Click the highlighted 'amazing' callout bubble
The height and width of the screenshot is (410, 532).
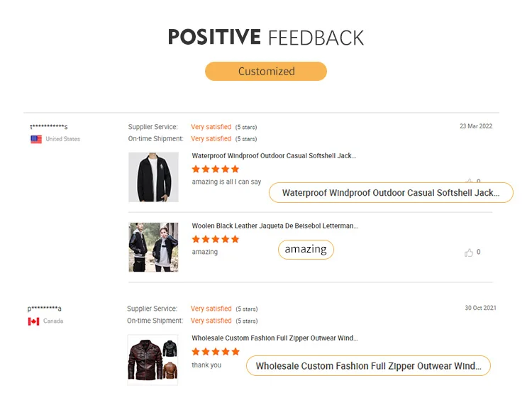[x=306, y=250]
